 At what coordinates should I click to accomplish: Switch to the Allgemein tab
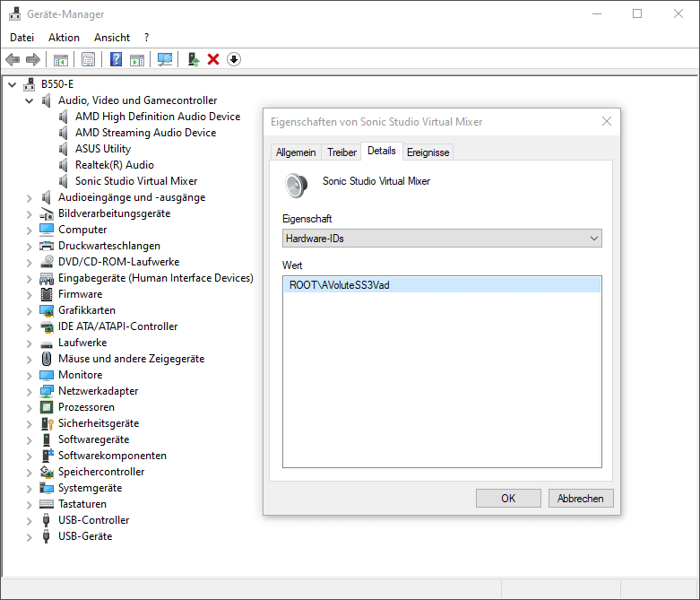pyautogui.click(x=296, y=152)
